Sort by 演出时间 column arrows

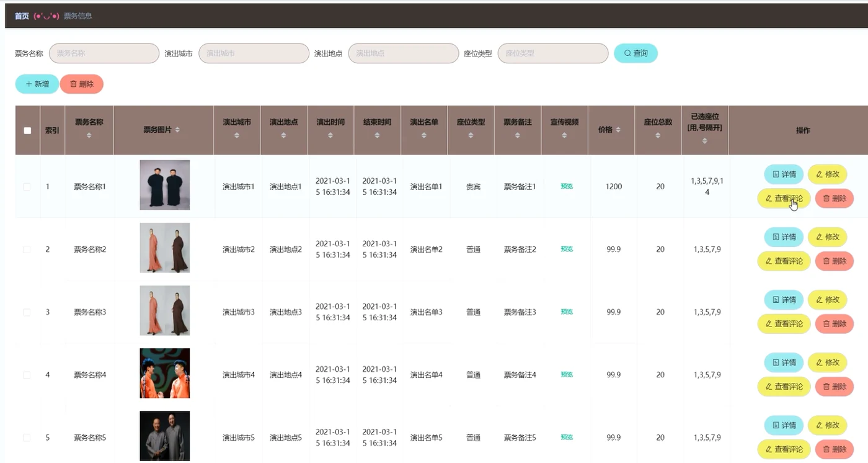coord(330,135)
